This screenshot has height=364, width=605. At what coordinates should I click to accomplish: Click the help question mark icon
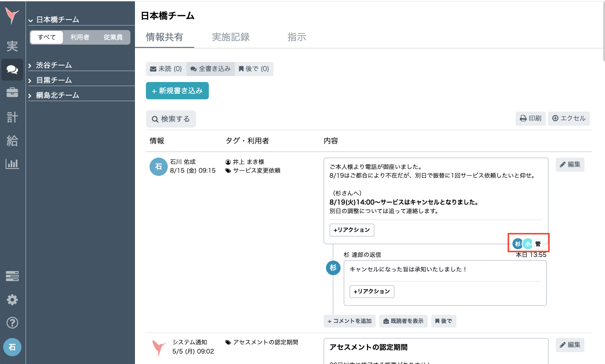(12, 323)
